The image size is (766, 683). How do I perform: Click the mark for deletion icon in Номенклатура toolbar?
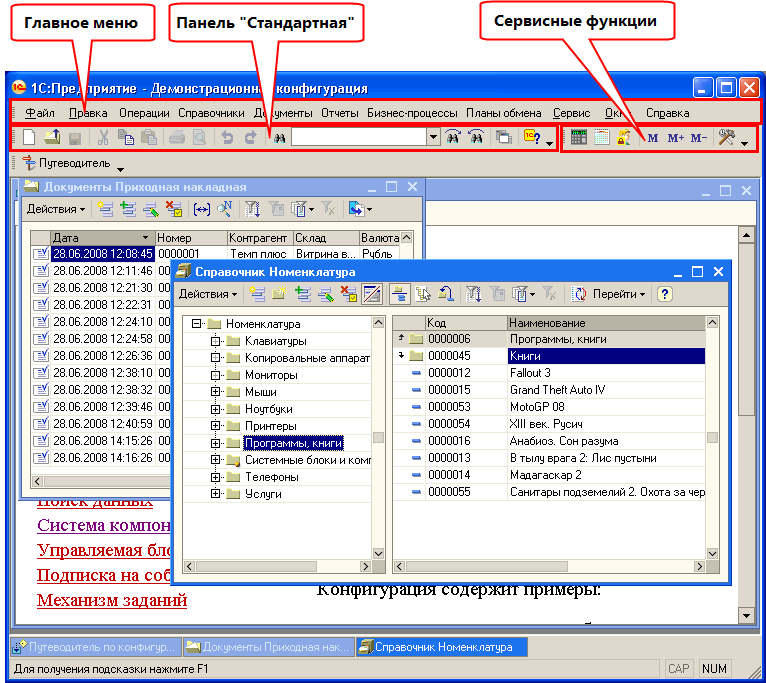[349, 294]
